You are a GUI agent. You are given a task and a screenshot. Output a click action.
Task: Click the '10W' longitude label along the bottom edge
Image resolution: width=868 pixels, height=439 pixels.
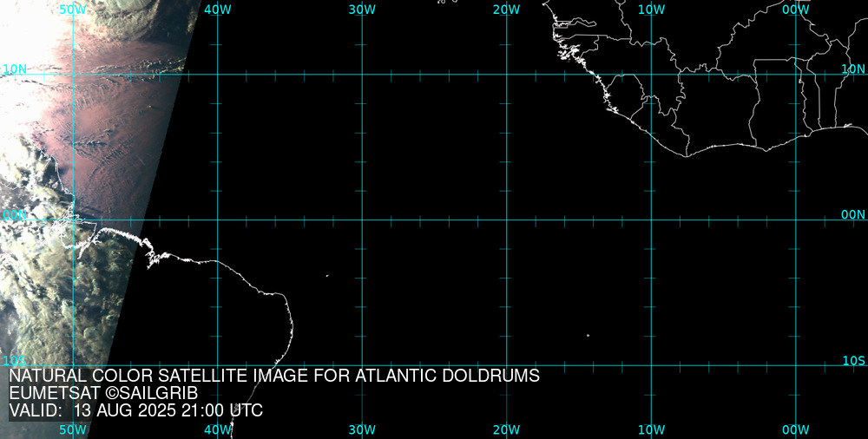[x=652, y=430]
